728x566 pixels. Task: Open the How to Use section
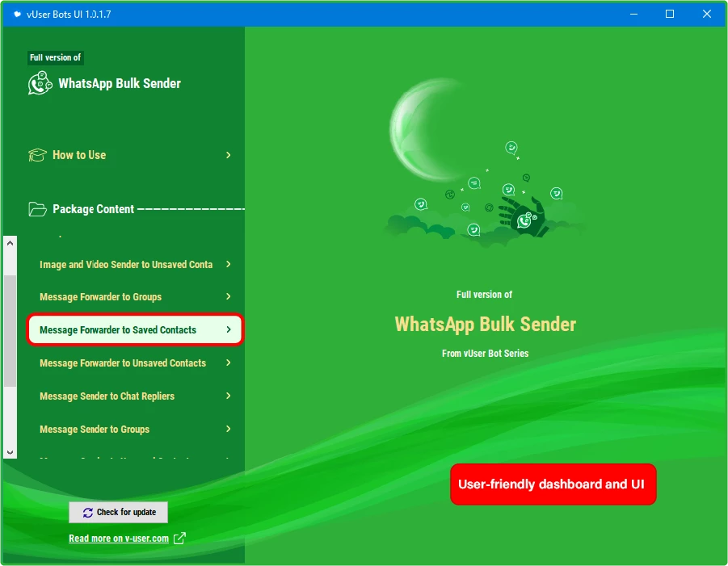coord(130,155)
